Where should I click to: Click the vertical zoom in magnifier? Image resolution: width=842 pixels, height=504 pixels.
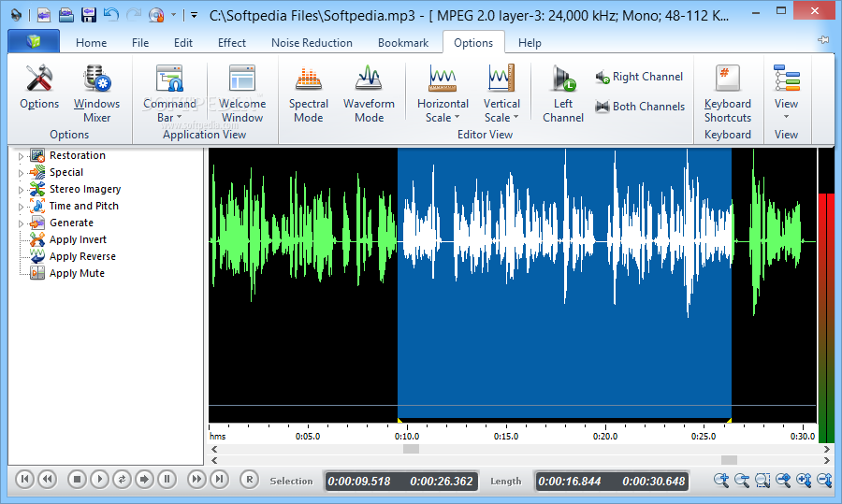coord(804,480)
